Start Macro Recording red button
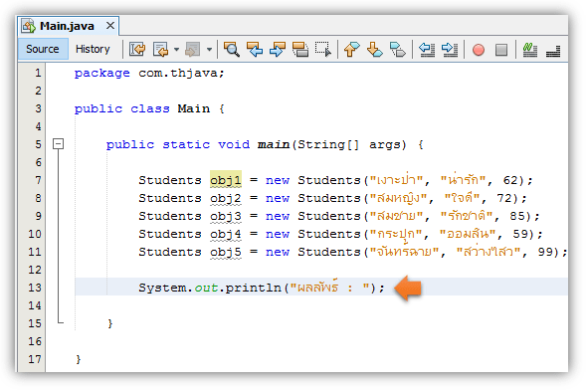This screenshot has width=588, height=390. [x=479, y=50]
